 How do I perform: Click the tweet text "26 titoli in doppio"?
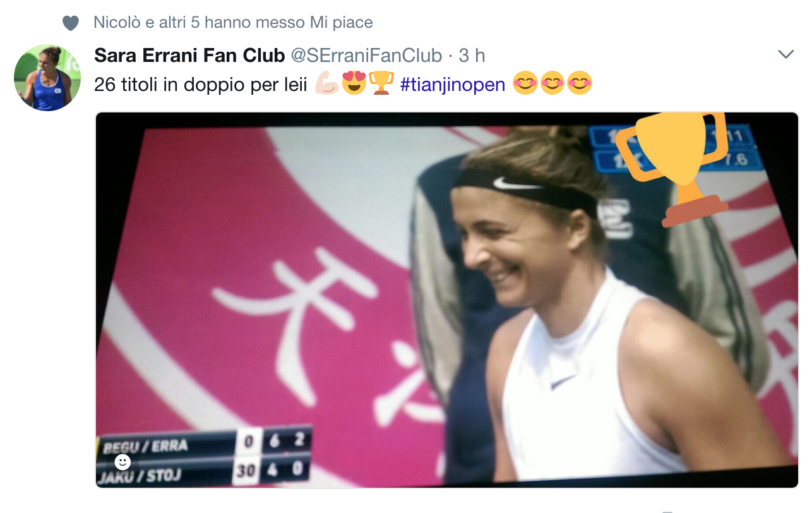(x=168, y=84)
